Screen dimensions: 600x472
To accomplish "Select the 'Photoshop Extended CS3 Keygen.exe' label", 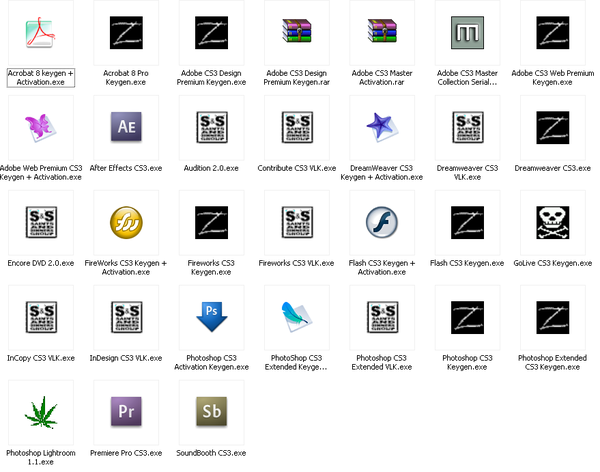I will (x=553, y=363).
